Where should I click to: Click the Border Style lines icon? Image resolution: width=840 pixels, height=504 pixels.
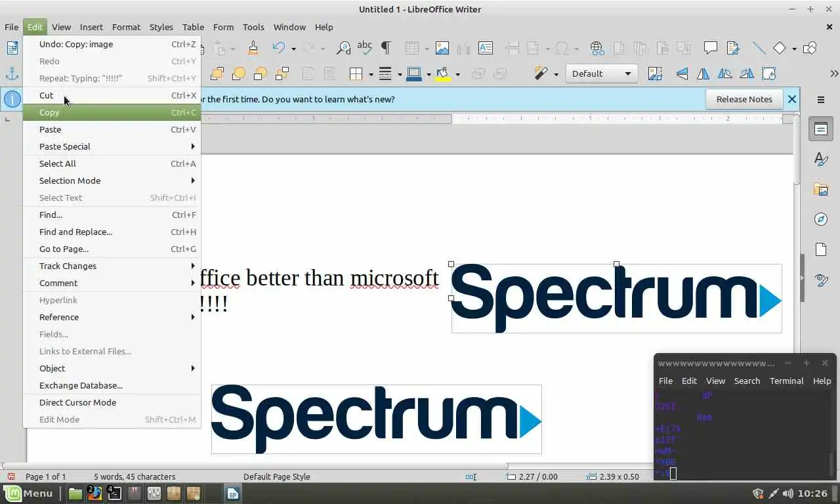[x=385, y=73]
